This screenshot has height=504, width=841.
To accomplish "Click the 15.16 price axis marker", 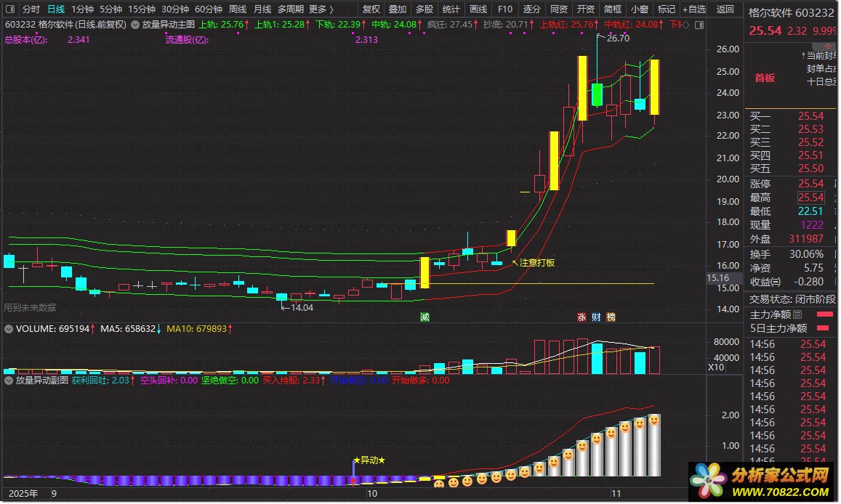I will click(x=717, y=278).
